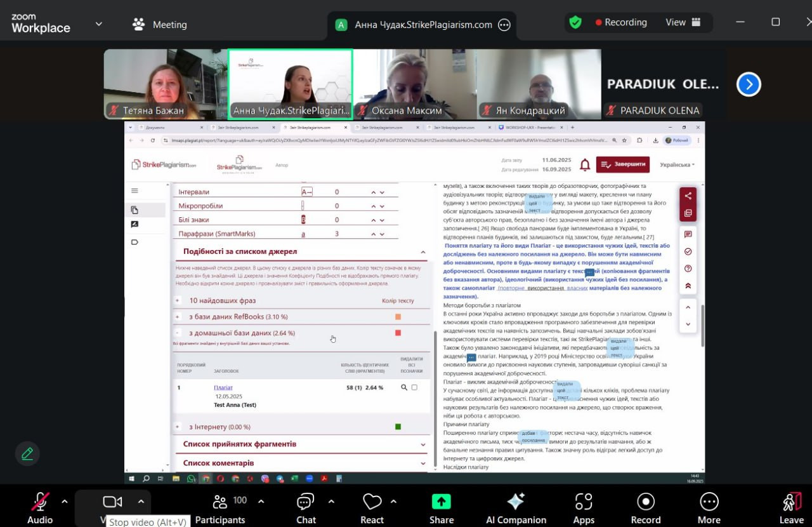This screenshot has width=812, height=527.
Task: Open the Українська language dropdown
Action: click(677, 164)
